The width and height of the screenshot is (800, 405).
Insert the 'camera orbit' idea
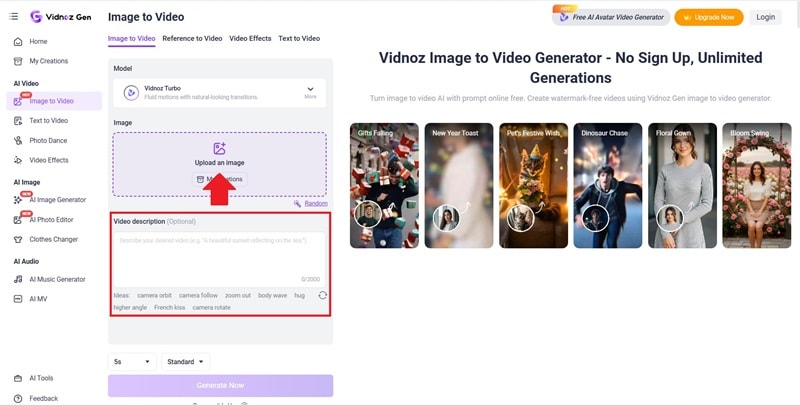(154, 295)
